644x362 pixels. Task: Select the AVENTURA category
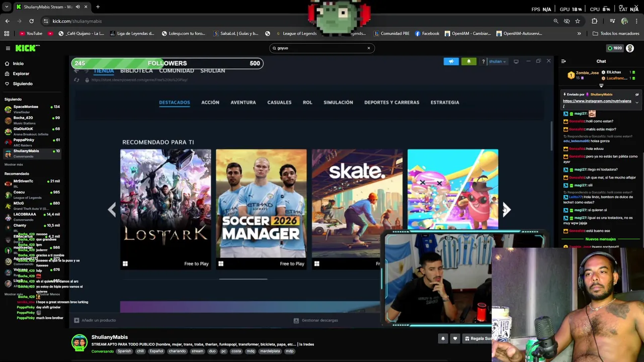click(x=243, y=103)
